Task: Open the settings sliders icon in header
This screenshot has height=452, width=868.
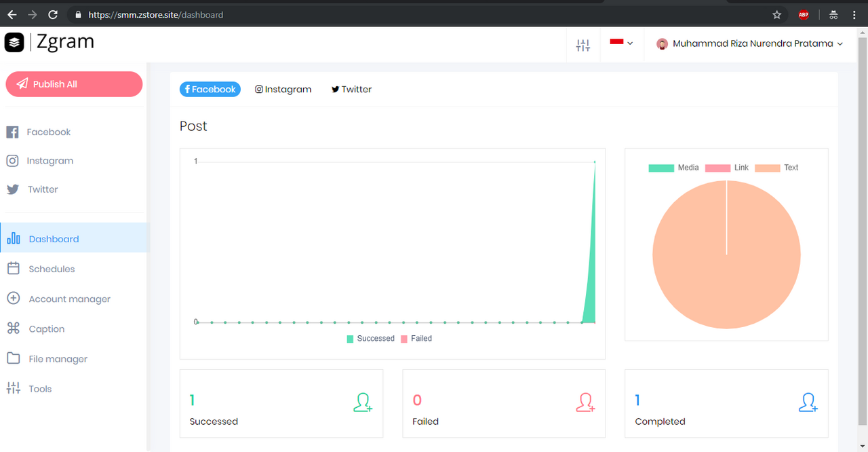Action: tap(583, 45)
